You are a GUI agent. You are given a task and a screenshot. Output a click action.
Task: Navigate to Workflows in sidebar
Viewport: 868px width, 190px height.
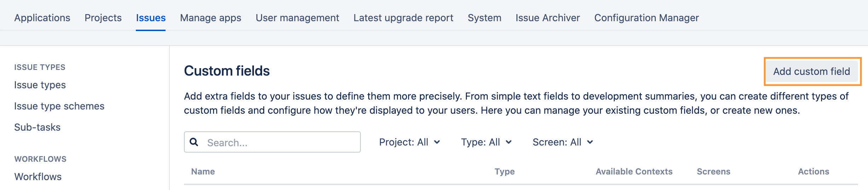[x=38, y=177]
